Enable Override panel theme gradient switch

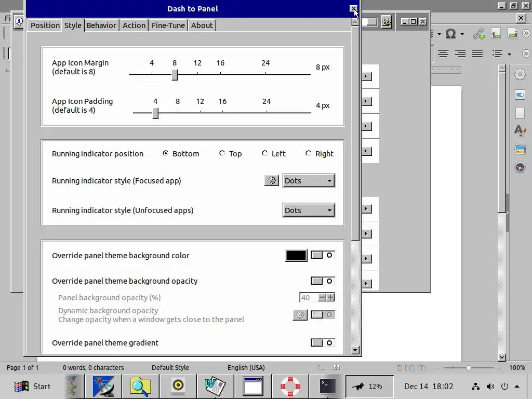coord(323,343)
